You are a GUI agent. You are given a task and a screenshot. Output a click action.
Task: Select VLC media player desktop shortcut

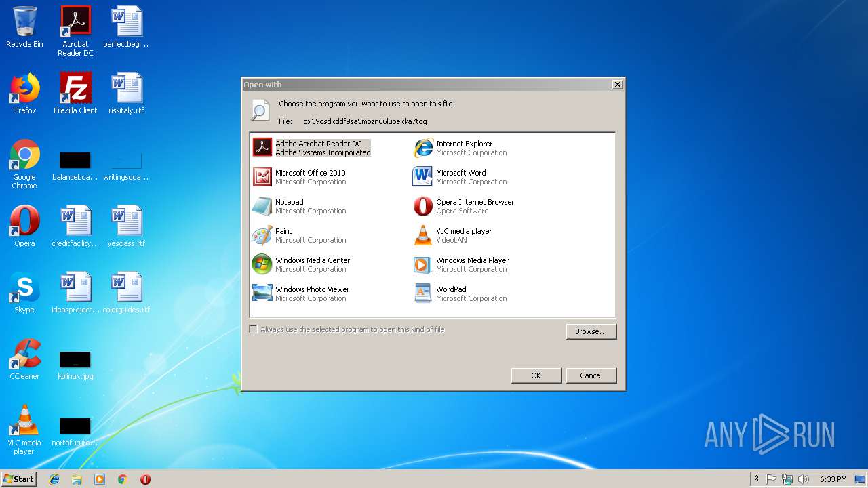(x=24, y=430)
